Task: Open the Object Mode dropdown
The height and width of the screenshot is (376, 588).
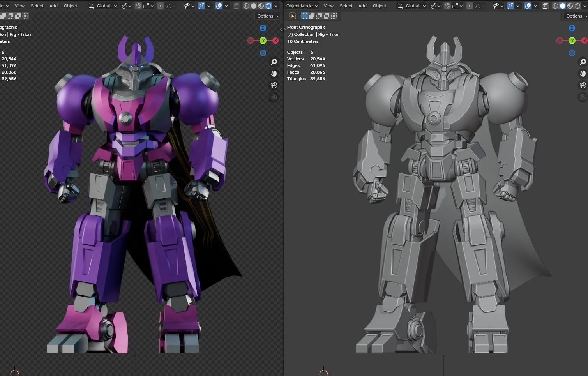Action: tap(301, 5)
